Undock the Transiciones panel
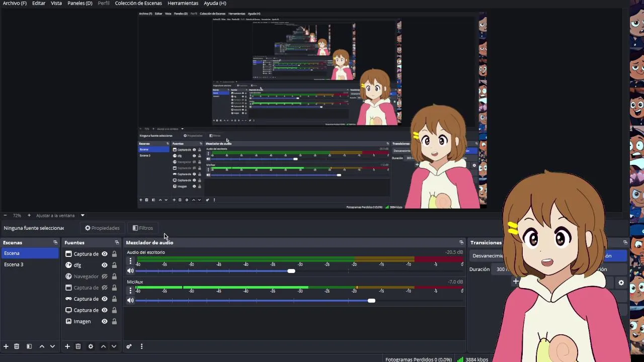644x362 pixels. coord(625,243)
